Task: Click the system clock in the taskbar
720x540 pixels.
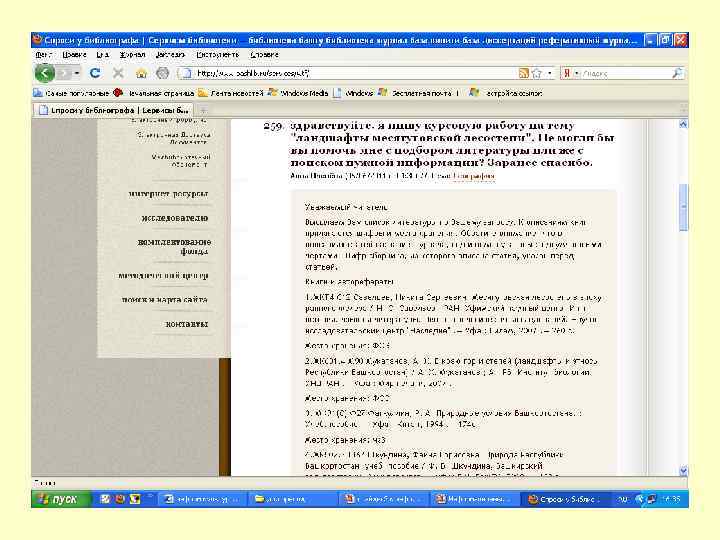Action: coord(671,499)
